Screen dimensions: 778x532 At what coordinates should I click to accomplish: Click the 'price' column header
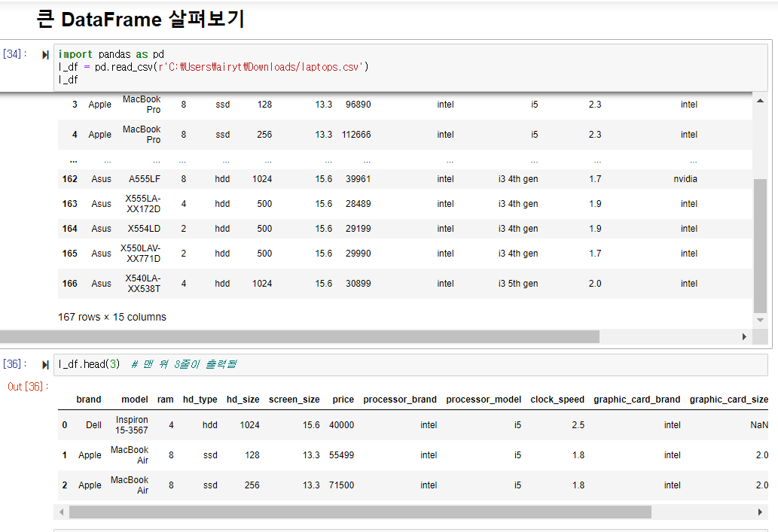point(343,400)
